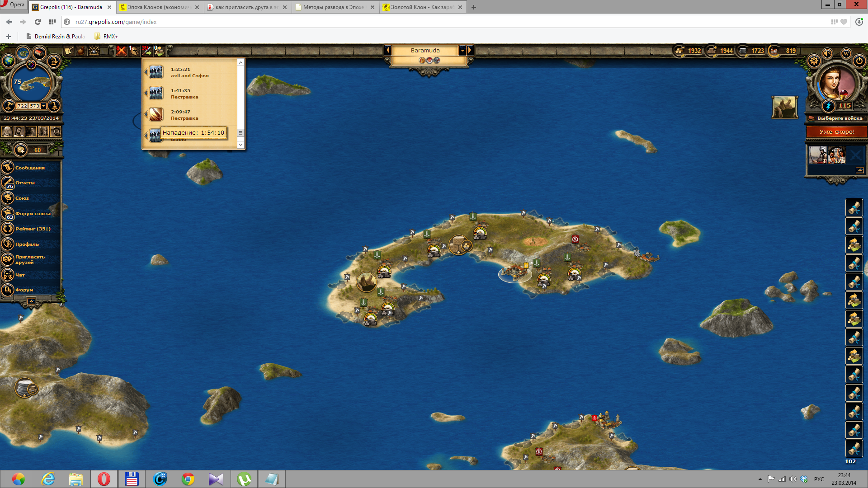Open Рейтинг (351) menu item

tap(30, 229)
